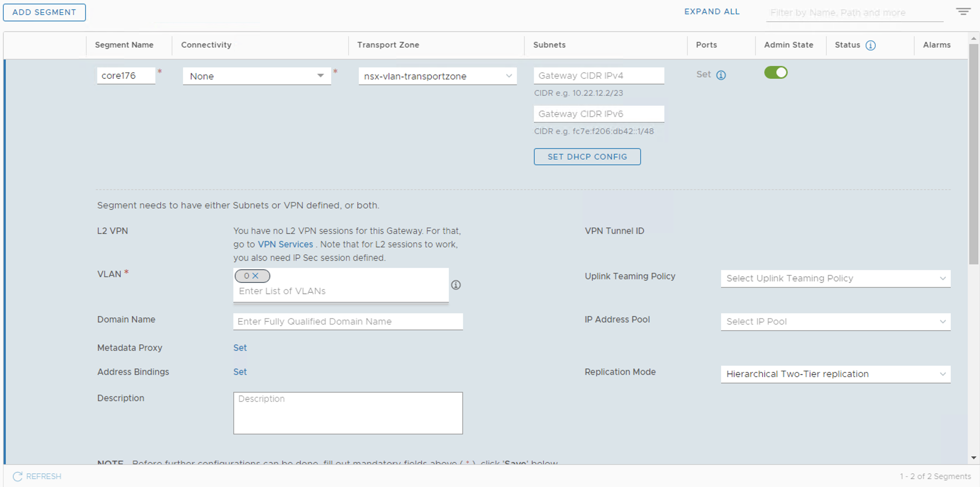This screenshot has height=487, width=980.
Task: Open the Connectivity dropdown showing None
Action: (257, 76)
